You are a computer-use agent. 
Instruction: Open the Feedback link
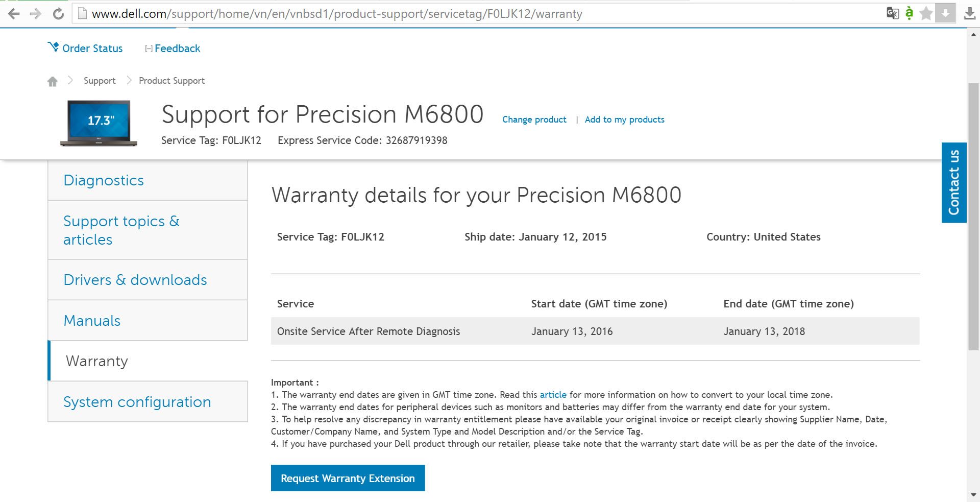pyautogui.click(x=177, y=49)
